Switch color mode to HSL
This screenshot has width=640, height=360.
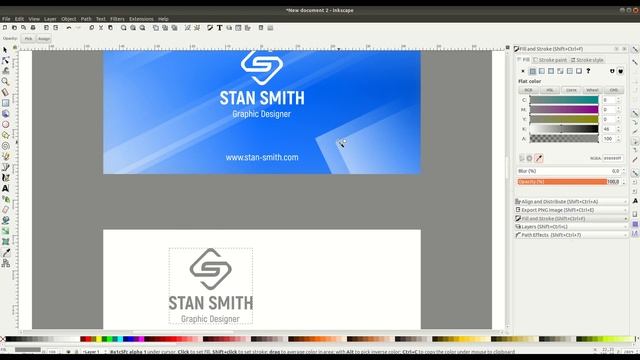coord(550,90)
